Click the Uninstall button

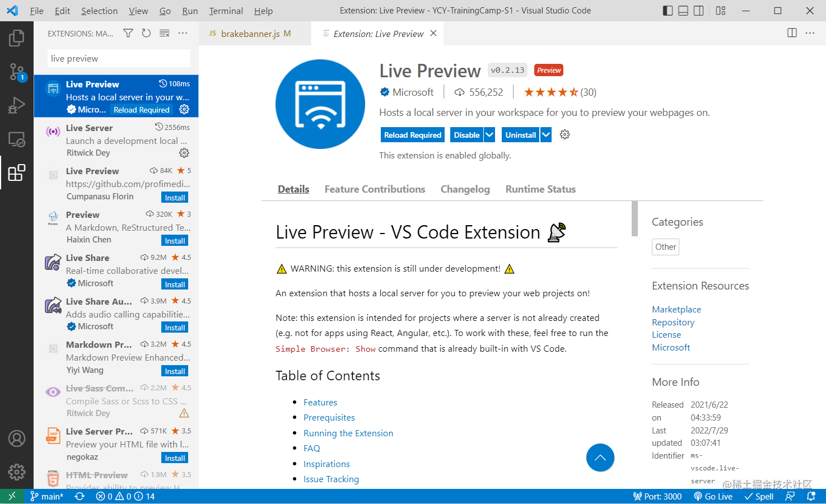[x=520, y=135]
